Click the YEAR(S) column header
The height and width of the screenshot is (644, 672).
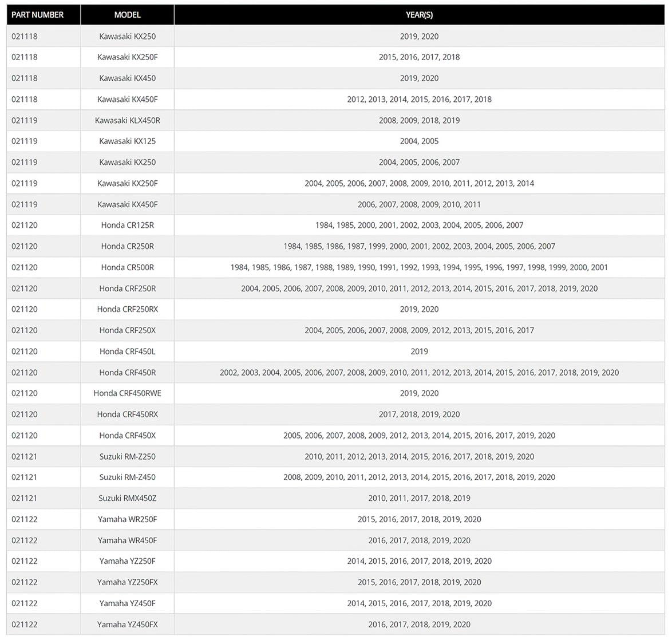tap(419, 15)
